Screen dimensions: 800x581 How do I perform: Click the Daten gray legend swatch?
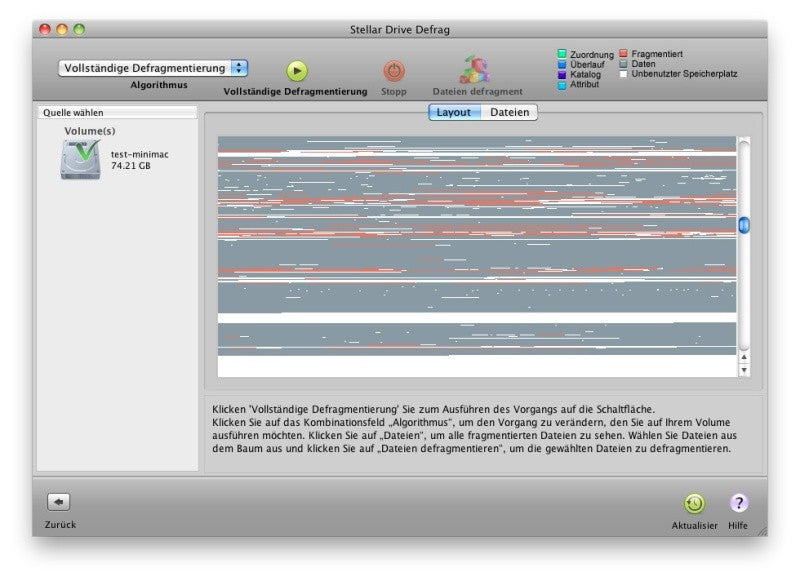(623, 64)
